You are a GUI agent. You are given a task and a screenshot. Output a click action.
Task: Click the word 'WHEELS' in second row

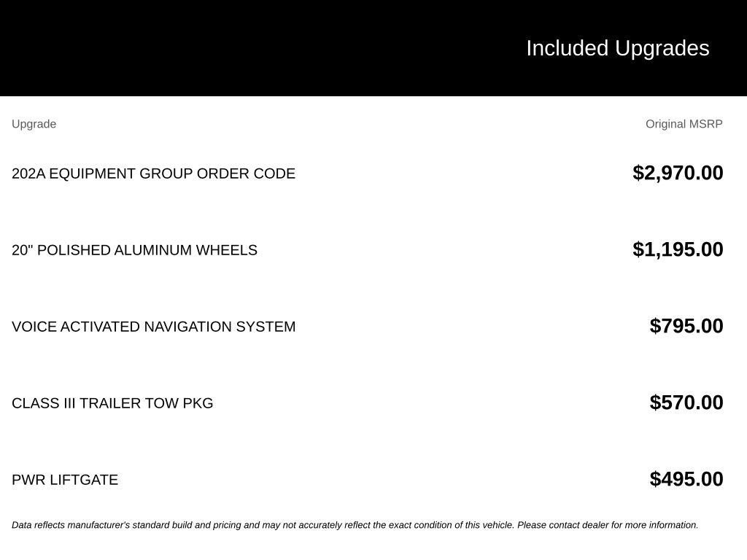(x=226, y=250)
